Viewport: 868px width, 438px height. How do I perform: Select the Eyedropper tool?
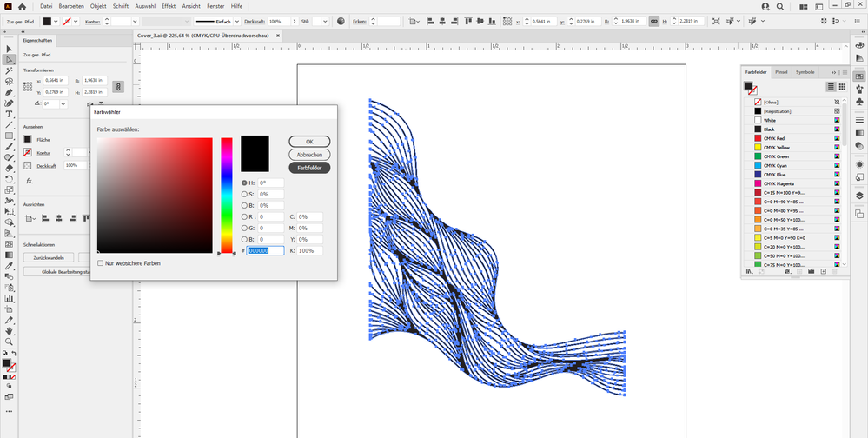tap(9, 266)
